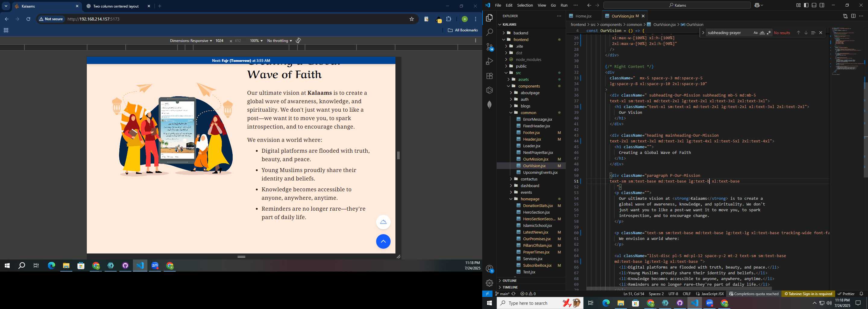Open the Go menu in VS Code
The width and height of the screenshot is (868, 309).
(553, 5)
